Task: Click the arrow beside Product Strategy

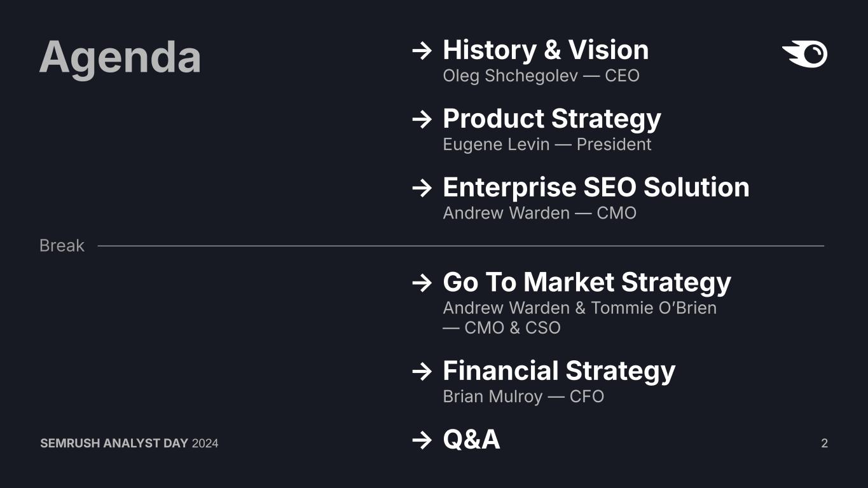Action: click(422, 119)
